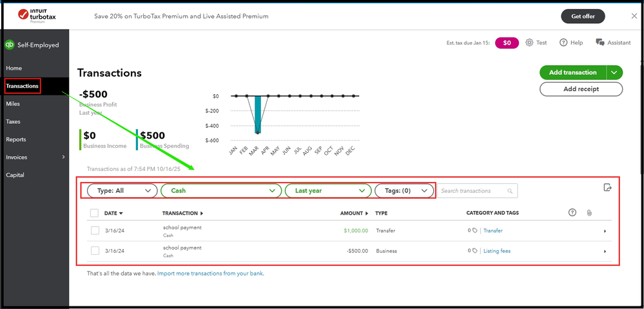Click the Search transactions field

pyautogui.click(x=477, y=191)
